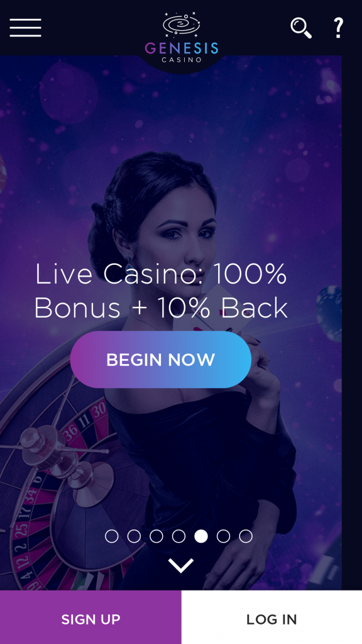Viewport: 362px width, 644px height.
Task: Select the seventh carousel slide dot
Action: (x=246, y=536)
